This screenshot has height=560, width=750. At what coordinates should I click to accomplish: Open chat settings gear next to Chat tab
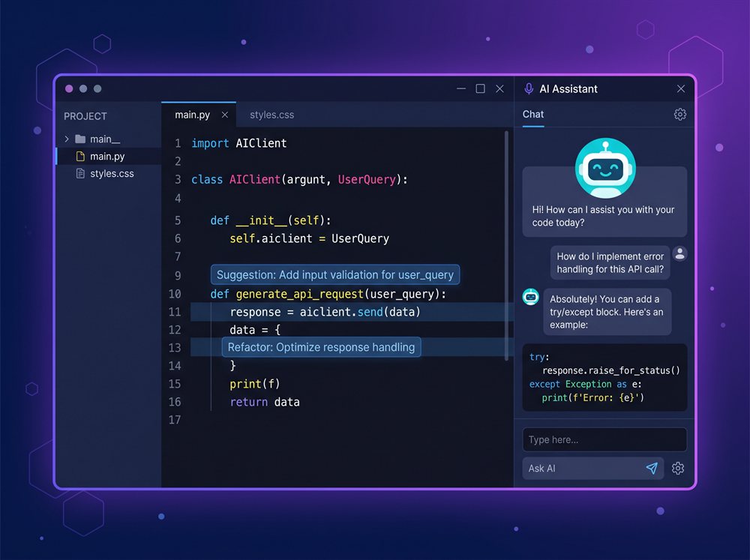(x=679, y=114)
